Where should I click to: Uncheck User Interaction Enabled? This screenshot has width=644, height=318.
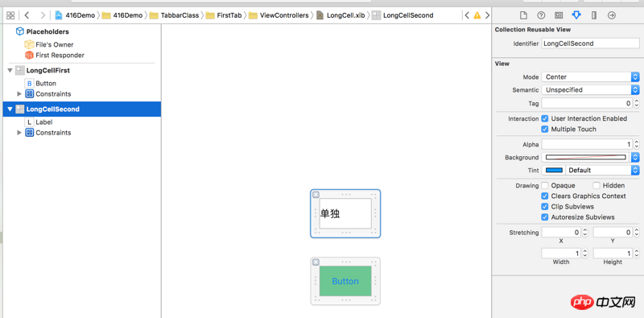(545, 118)
